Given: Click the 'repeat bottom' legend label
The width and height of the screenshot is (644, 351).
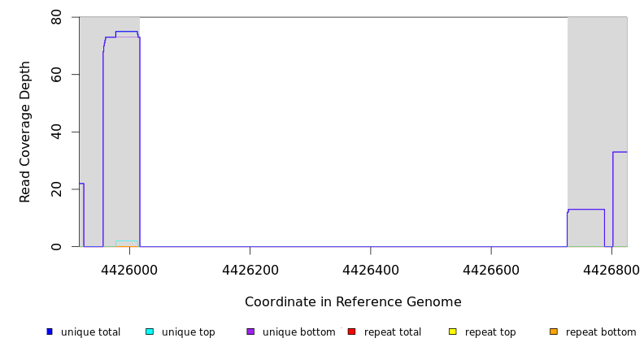Looking at the screenshot, I should 601,332.
